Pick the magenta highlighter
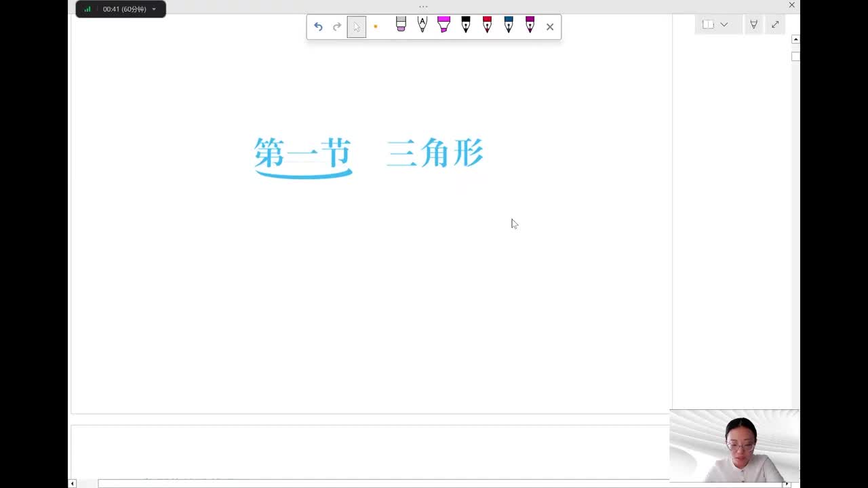Image resolution: width=868 pixels, height=488 pixels. coord(443,25)
